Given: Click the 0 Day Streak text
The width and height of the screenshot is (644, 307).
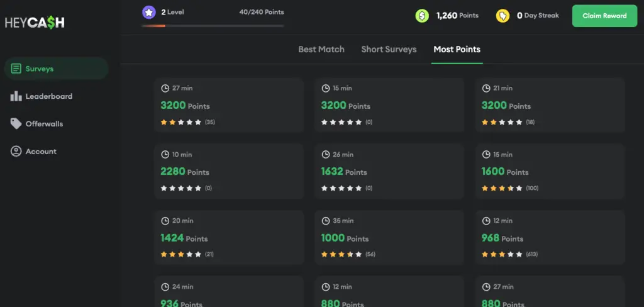Looking at the screenshot, I should coord(538,16).
